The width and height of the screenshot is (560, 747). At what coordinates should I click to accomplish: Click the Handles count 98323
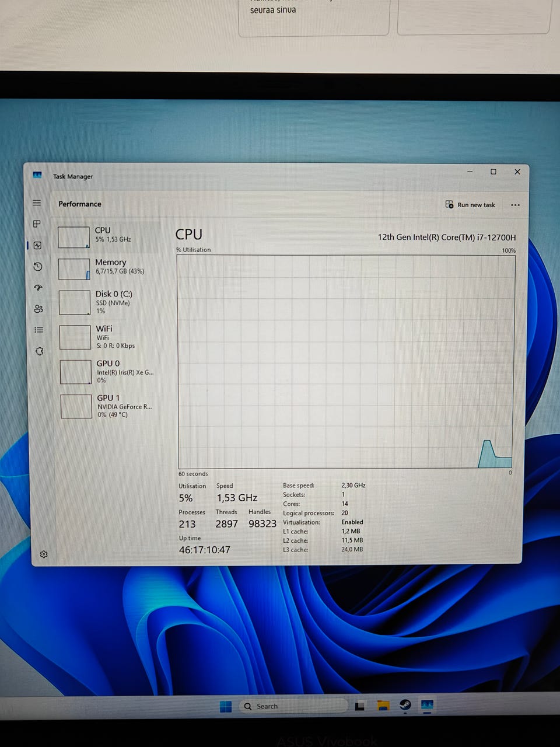tap(262, 524)
